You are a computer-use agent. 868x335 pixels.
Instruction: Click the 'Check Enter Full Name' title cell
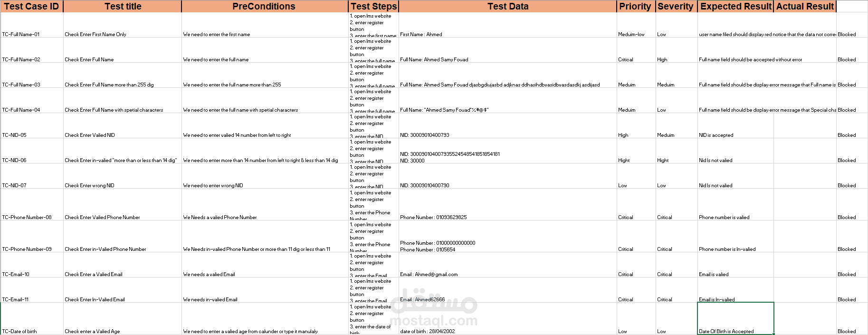click(123, 50)
